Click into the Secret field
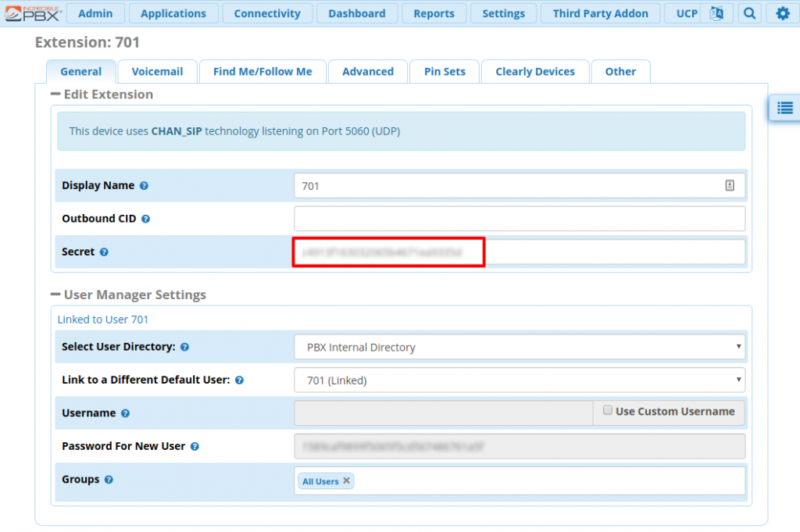Image resolution: width=800 pixels, height=532 pixels. tap(520, 252)
